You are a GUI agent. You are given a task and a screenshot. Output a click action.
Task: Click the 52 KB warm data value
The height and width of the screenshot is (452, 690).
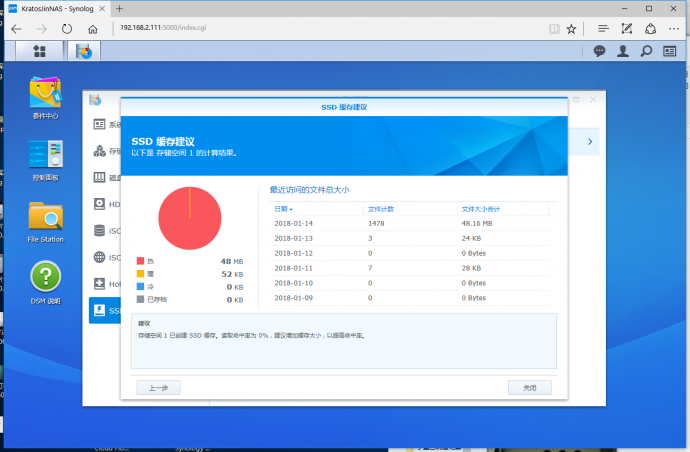232,274
